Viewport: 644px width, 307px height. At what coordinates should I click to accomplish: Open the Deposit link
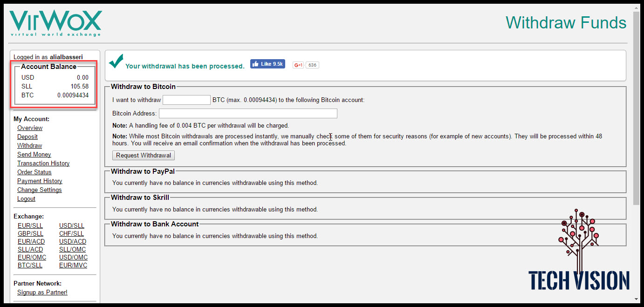click(27, 136)
